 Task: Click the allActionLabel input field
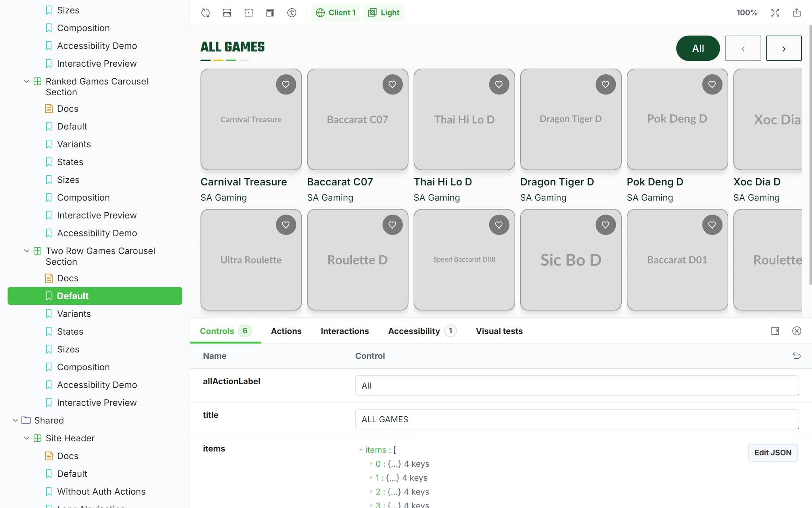(x=577, y=385)
